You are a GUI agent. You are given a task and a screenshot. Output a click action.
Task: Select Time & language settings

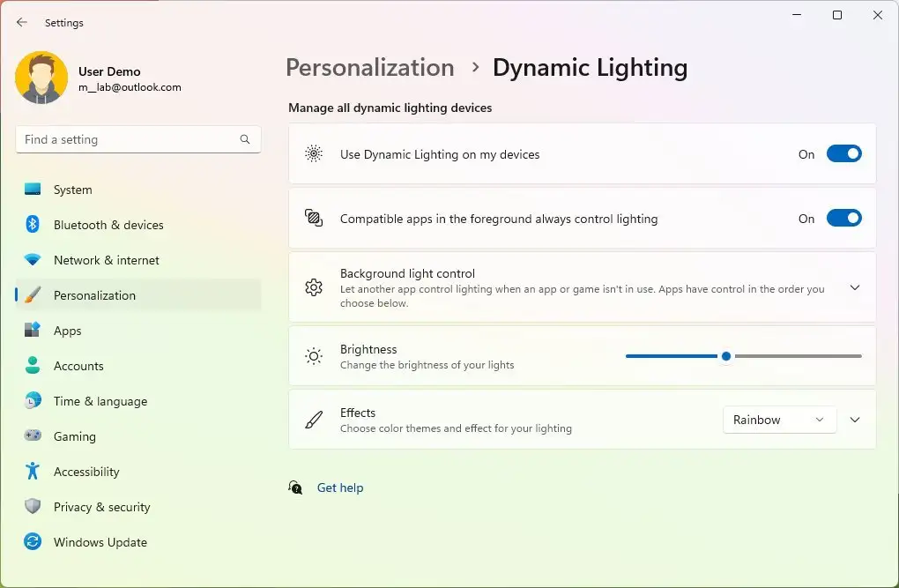coord(100,401)
